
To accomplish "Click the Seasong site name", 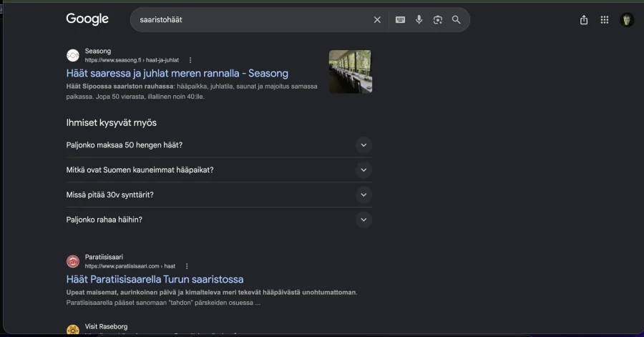I will [x=98, y=51].
